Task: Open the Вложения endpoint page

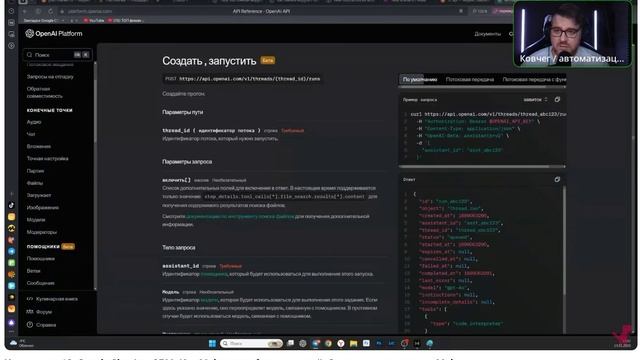Action: click(x=39, y=146)
